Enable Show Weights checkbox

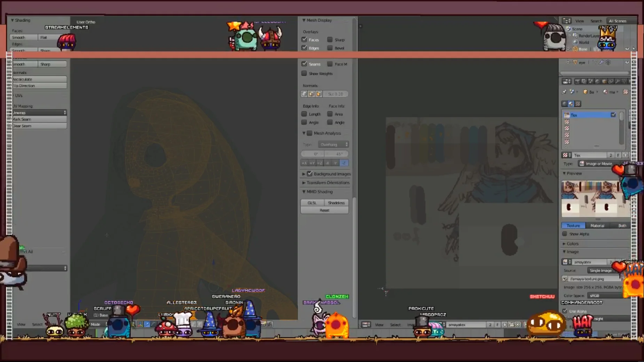[x=304, y=73]
